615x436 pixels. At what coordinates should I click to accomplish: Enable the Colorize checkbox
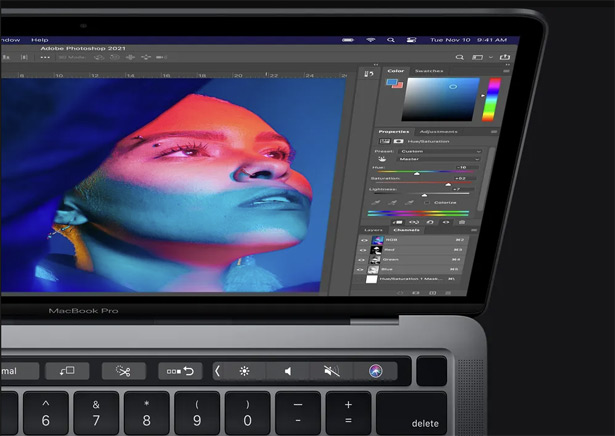(427, 203)
